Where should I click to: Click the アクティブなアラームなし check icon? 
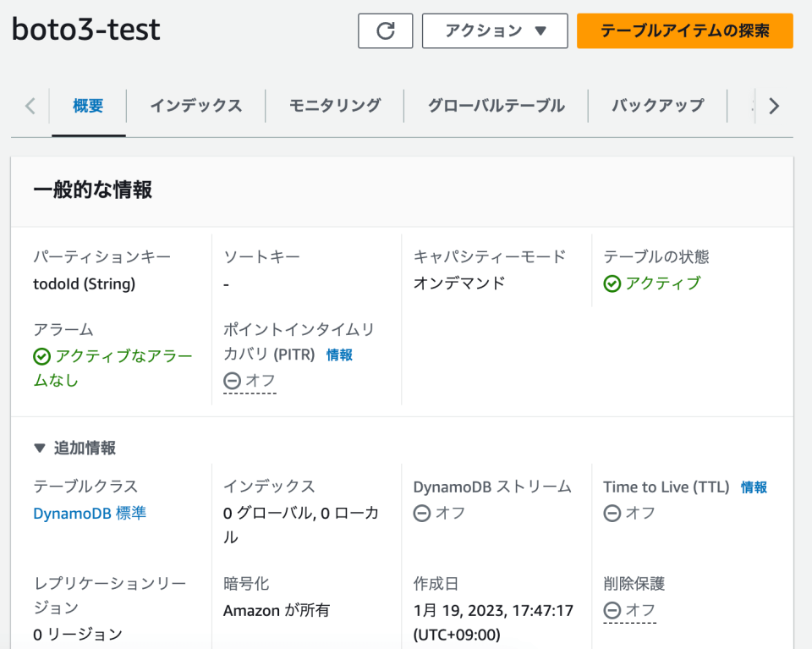(41, 356)
